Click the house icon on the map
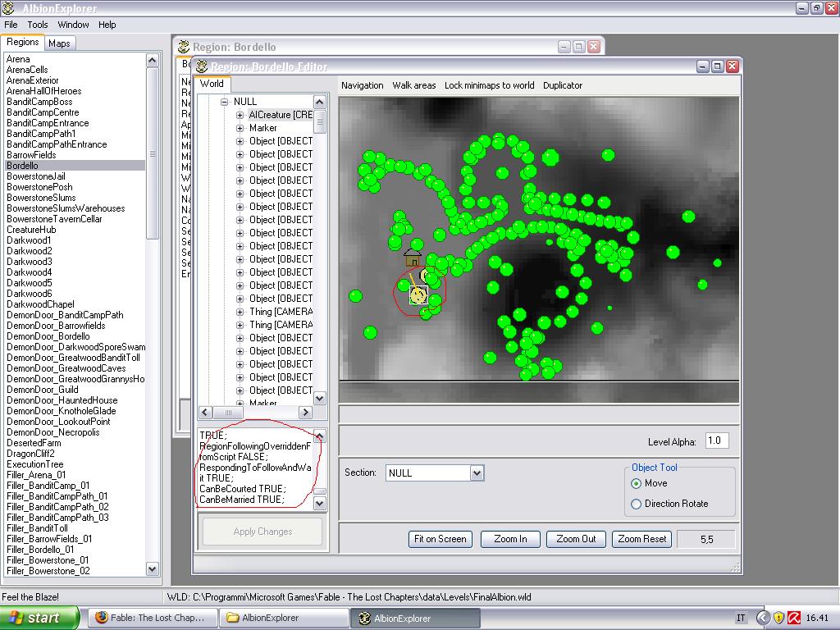Screen dimensions: 840x630 click(413, 258)
